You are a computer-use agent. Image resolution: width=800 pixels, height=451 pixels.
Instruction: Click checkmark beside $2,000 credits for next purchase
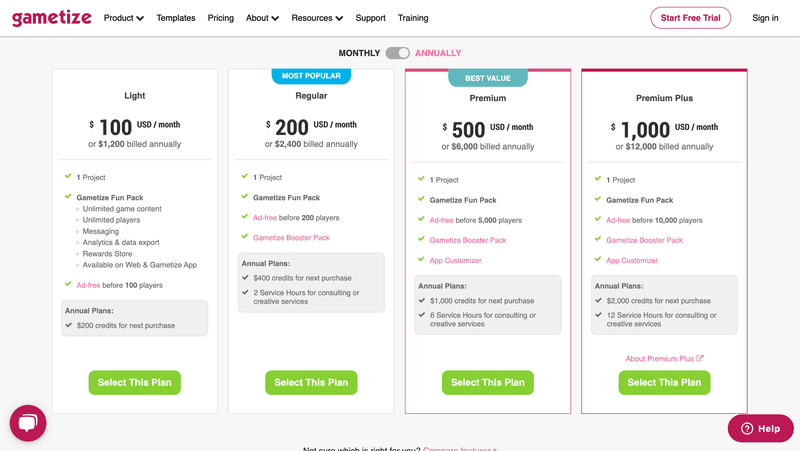(x=598, y=300)
